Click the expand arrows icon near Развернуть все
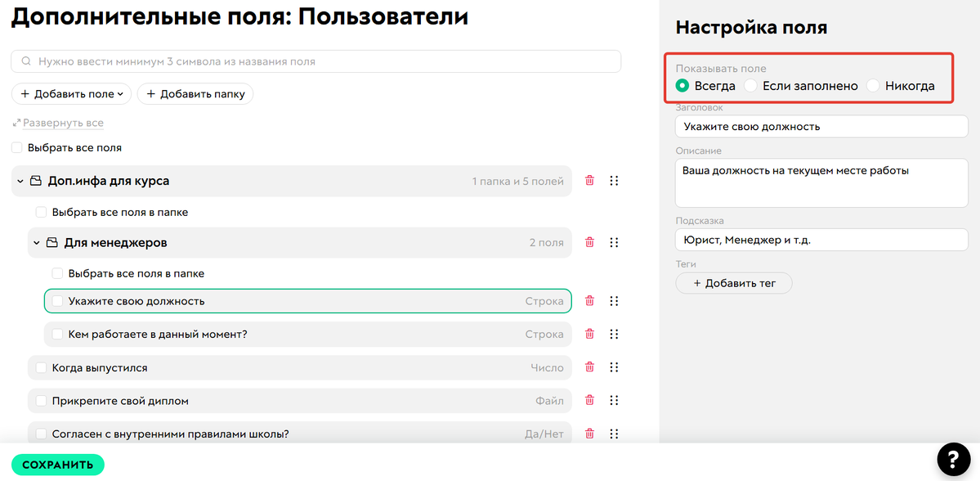 click(x=16, y=124)
